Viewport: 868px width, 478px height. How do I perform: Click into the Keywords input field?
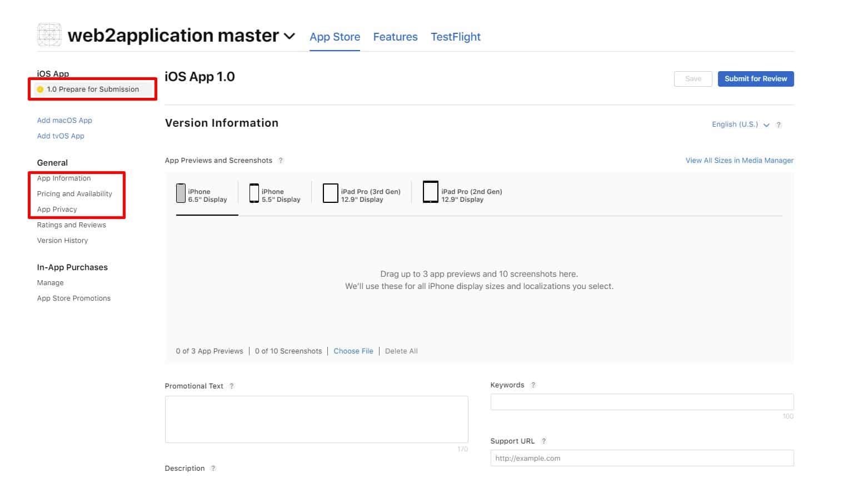tap(641, 402)
